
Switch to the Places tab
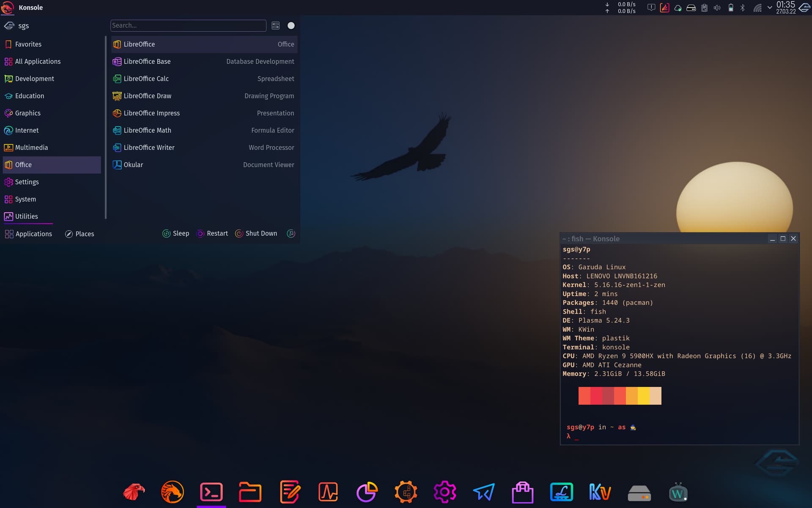[x=80, y=234]
